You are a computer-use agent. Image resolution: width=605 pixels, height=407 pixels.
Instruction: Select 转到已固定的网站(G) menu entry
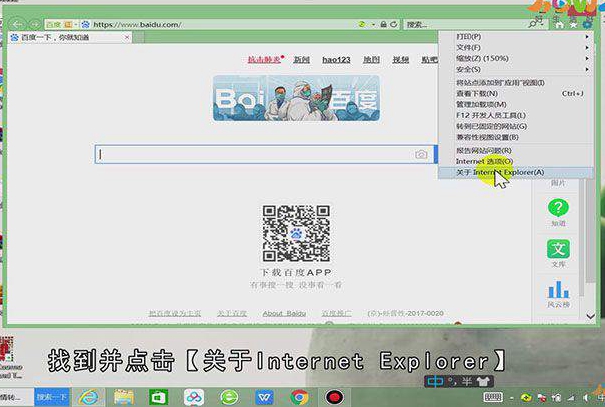516,126
